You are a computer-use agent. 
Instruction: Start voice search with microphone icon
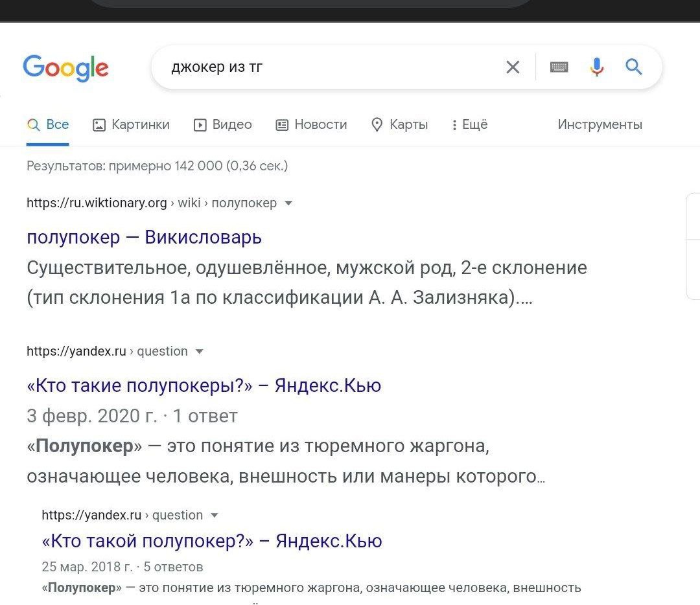pyautogui.click(x=596, y=67)
